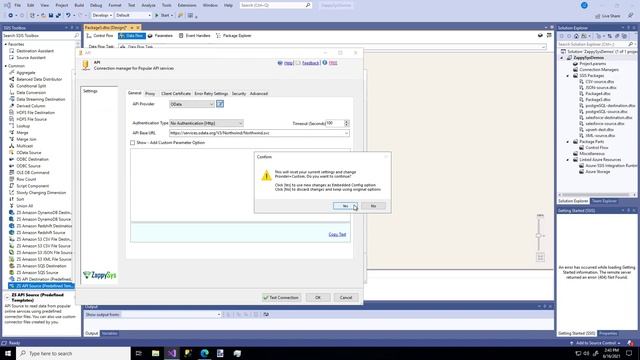
Task: Open the Help link in API dialog
Action: coord(288,63)
